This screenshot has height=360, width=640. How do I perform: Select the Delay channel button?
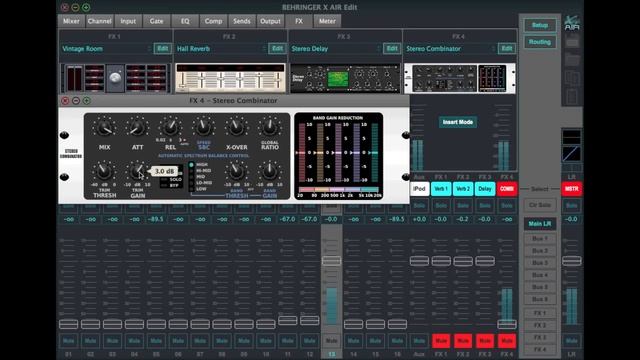[485, 189]
